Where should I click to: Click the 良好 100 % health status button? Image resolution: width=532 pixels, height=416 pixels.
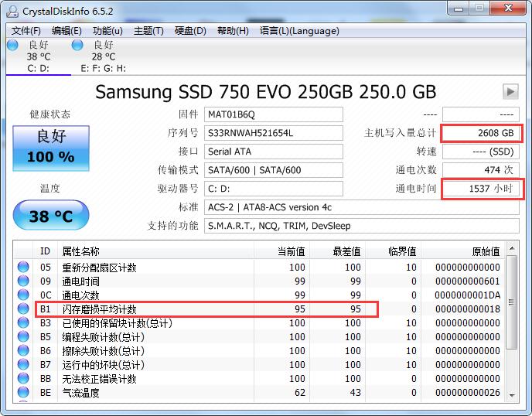51,148
